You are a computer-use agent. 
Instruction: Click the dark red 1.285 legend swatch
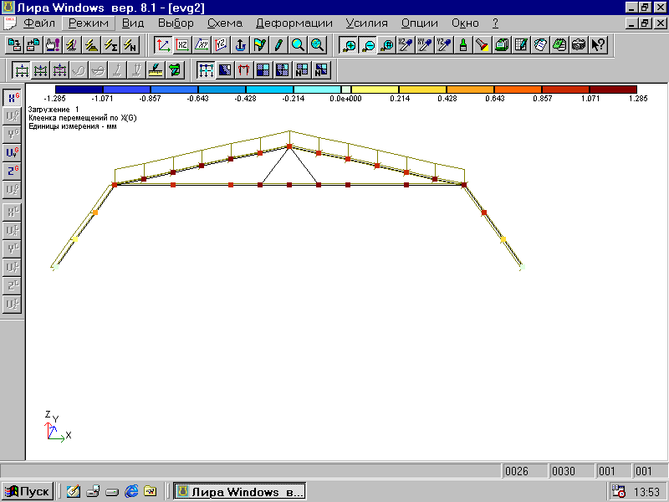point(613,90)
